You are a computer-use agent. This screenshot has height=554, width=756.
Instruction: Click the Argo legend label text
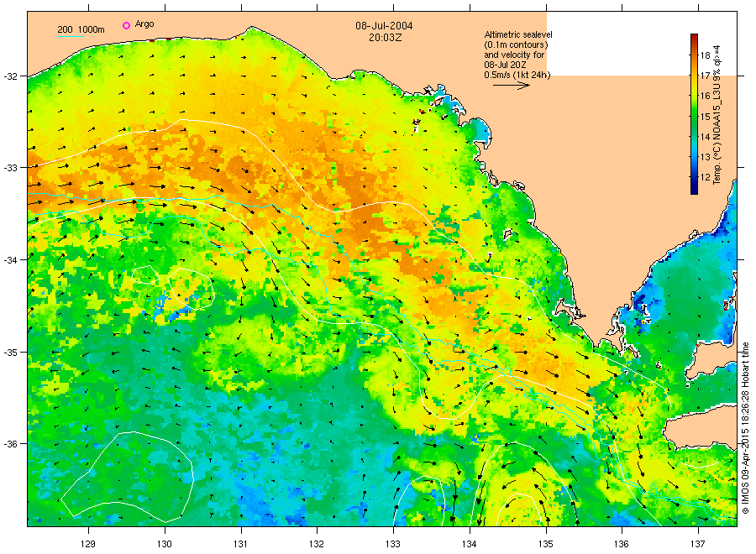[x=144, y=24]
